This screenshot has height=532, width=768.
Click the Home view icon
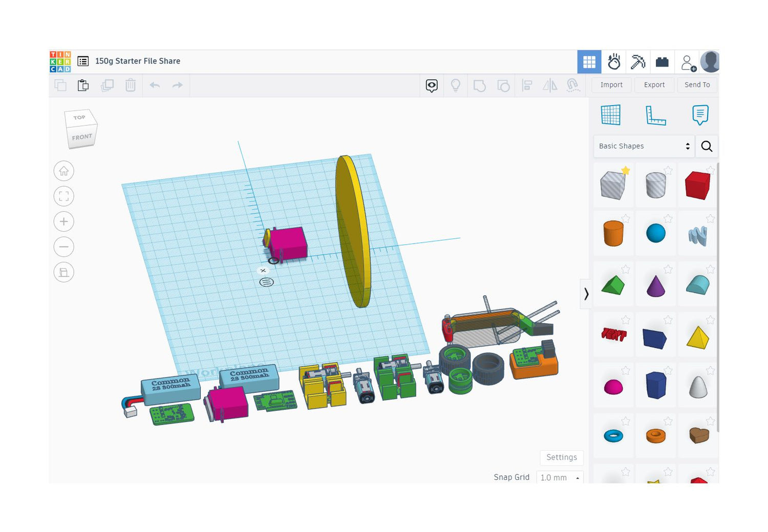(x=64, y=171)
